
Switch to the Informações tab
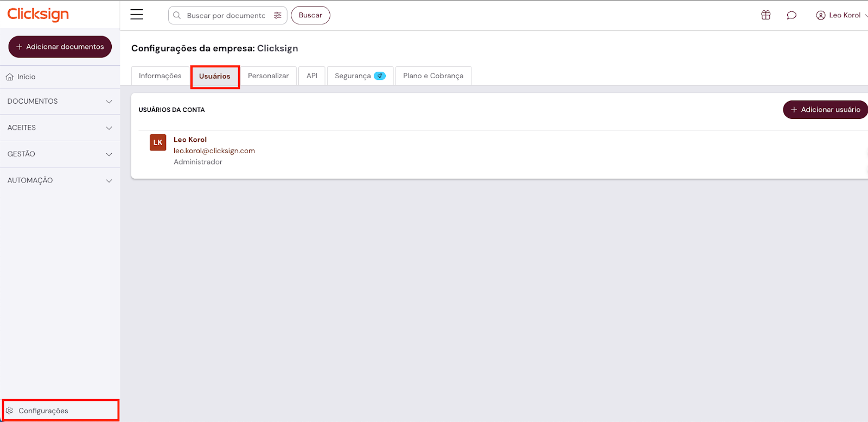pos(160,76)
